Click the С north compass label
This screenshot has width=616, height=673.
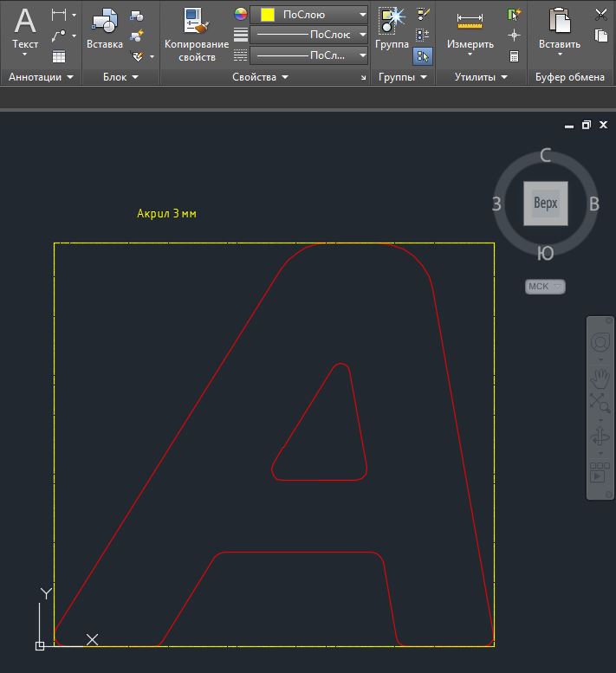click(x=546, y=155)
